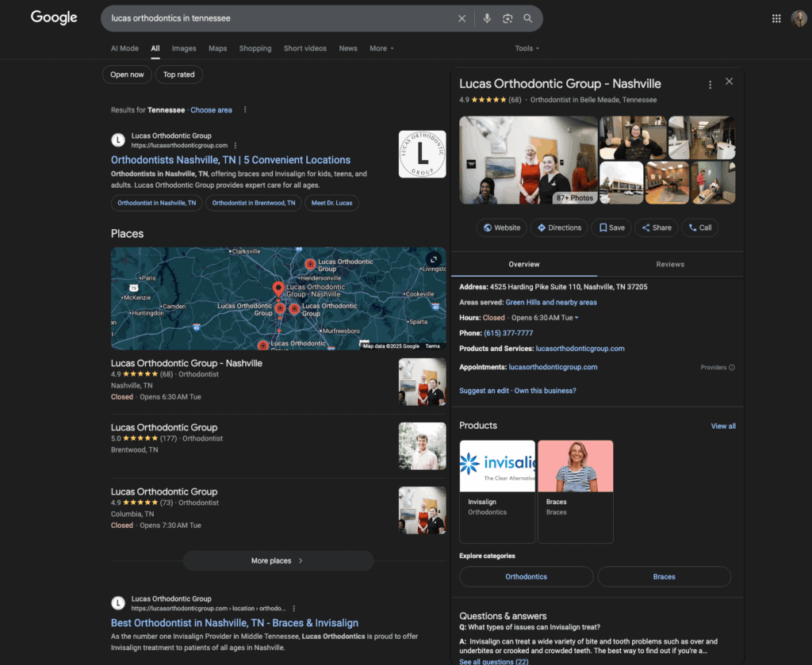Open options for Best Orthodontist result
The width and height of the screenshot is (812, 665).
(293, 609)
